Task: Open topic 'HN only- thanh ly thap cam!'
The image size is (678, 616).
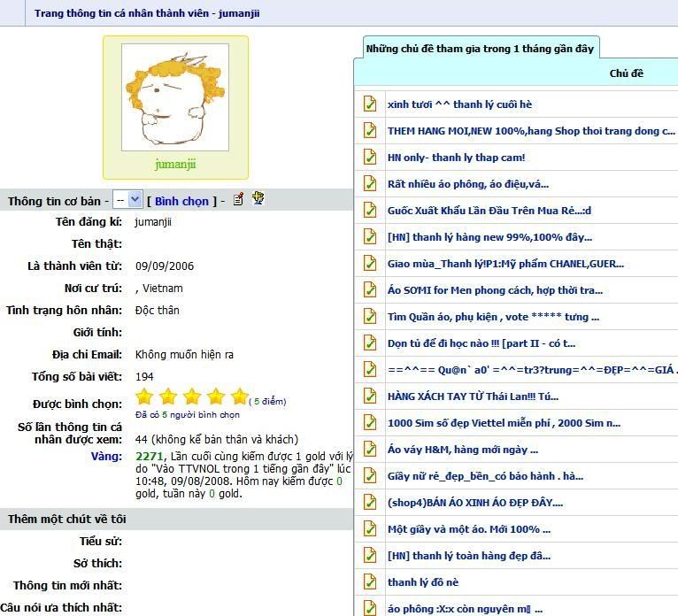Action: [x=456, y=158]
